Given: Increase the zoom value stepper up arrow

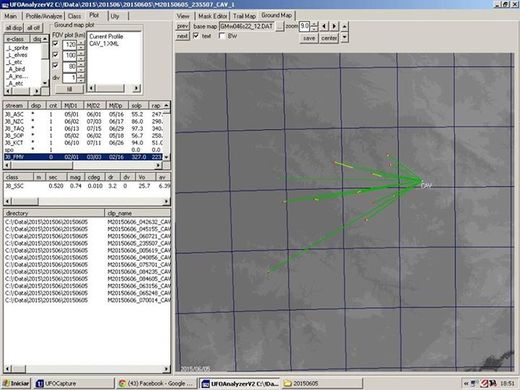Looking at the screenshot, I should 313,24.
